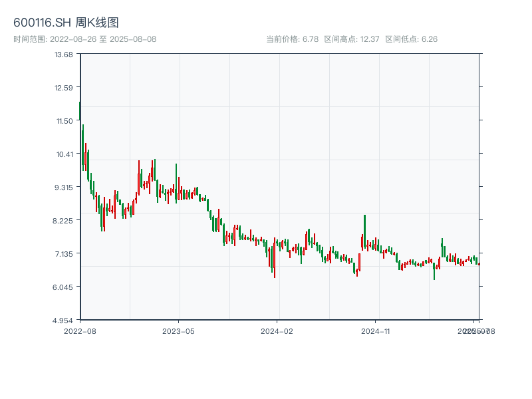Viewport: 532px width, 399px height.
Task: Select the 11.50 price axis tick
Action: (x=64, y=120)
